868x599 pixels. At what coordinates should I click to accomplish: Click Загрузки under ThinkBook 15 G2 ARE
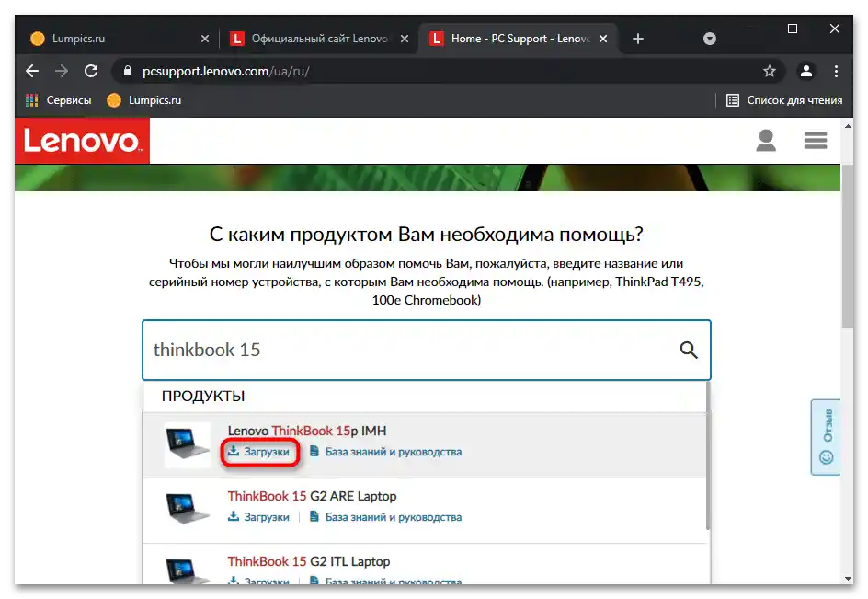click(259, 517)
